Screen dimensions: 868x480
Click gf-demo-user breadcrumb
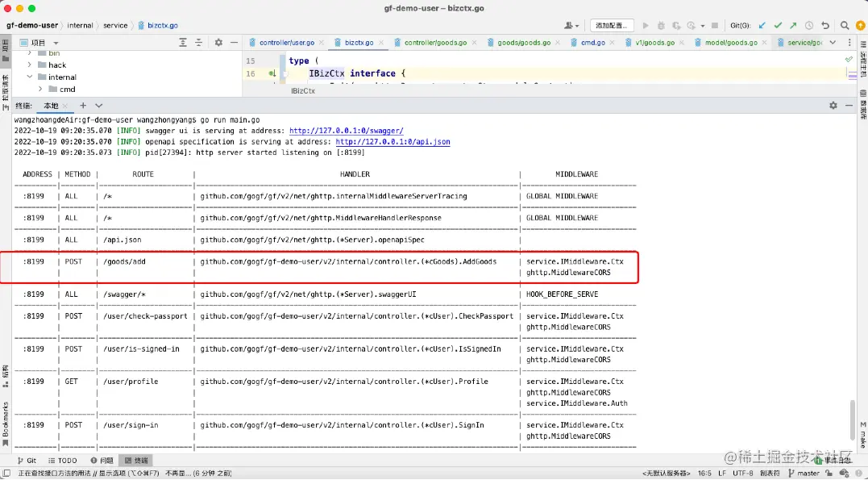coord(32,26)
